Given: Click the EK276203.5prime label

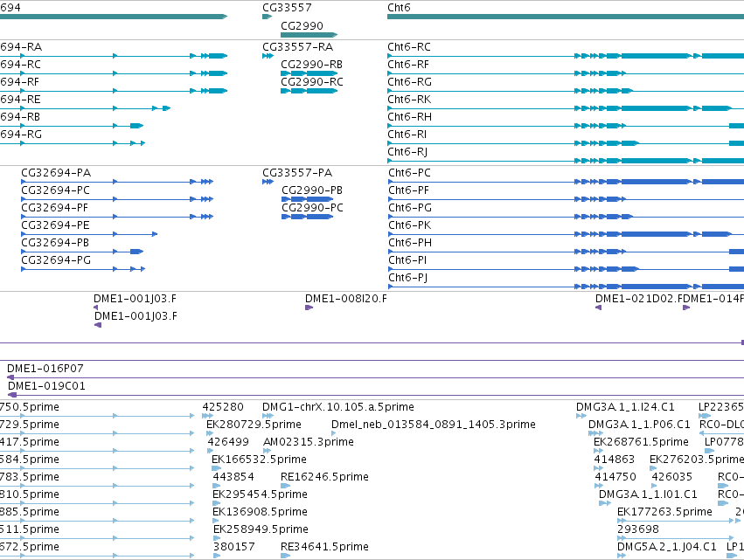Looking at the screenshot, I should point(697,460).
